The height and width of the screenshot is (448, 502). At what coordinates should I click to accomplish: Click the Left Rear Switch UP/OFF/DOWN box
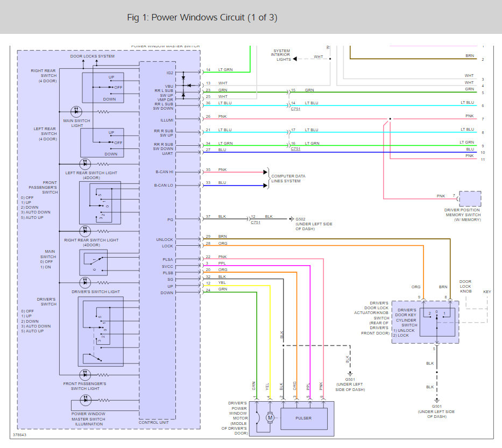(102, 143)
